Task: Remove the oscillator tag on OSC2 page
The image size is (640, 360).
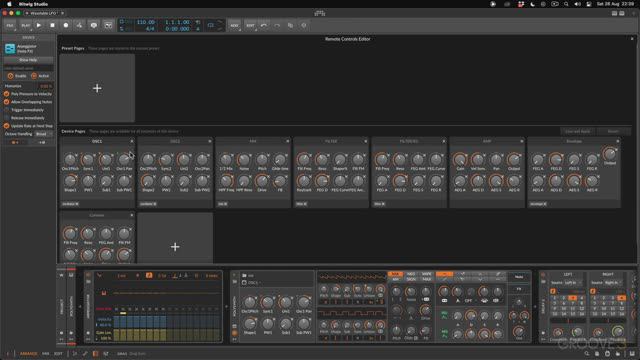Action: point(155,204)
